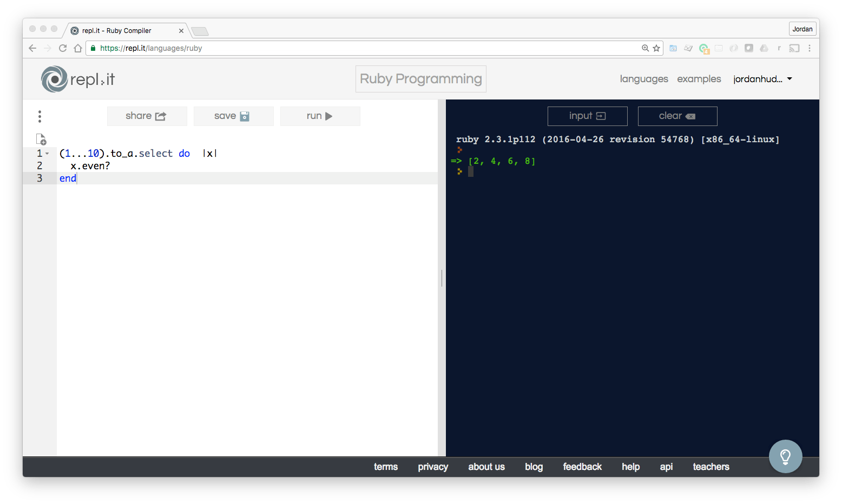Click the new file icon
The image size is (842, 504).
41,139
